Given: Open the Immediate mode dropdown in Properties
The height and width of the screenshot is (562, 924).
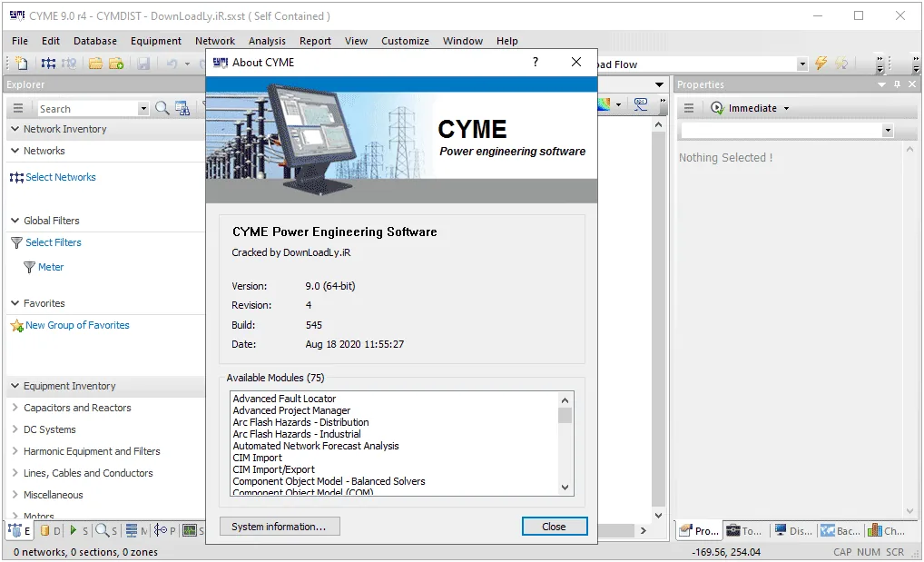Looking at the screenshot, I should [787, 109].
